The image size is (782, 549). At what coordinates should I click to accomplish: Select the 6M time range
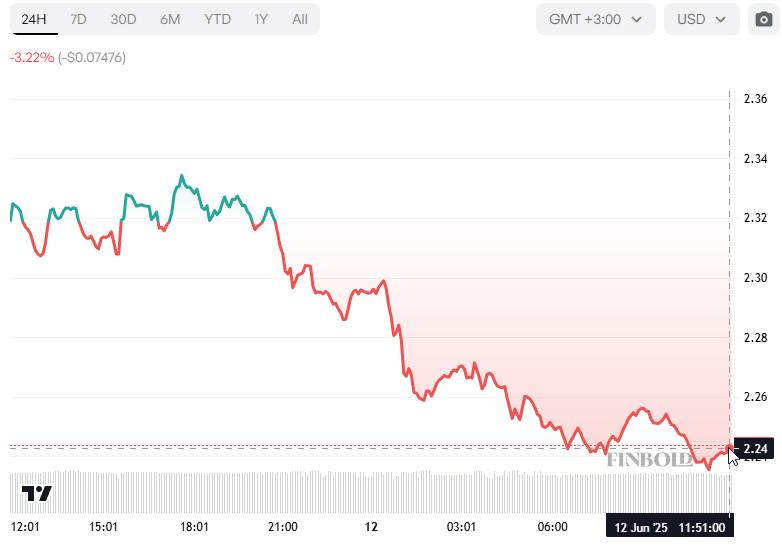pyautogui.click(x=170, y=19)
